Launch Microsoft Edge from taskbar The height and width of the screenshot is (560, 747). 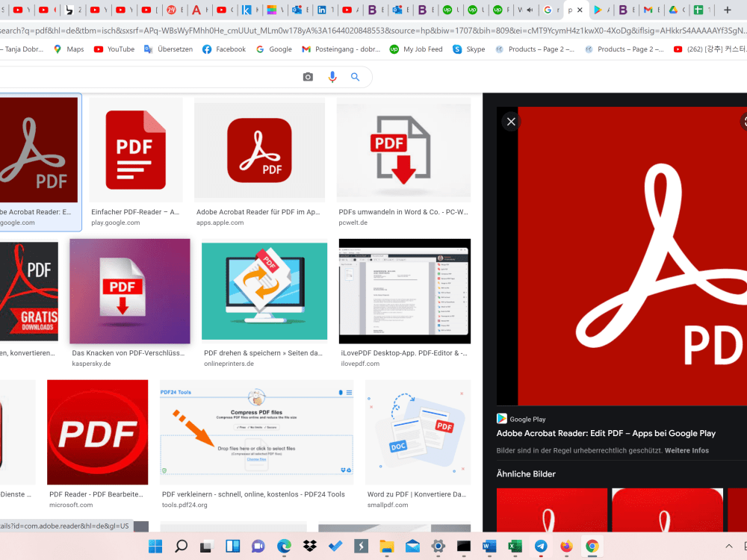coord(284,547)
